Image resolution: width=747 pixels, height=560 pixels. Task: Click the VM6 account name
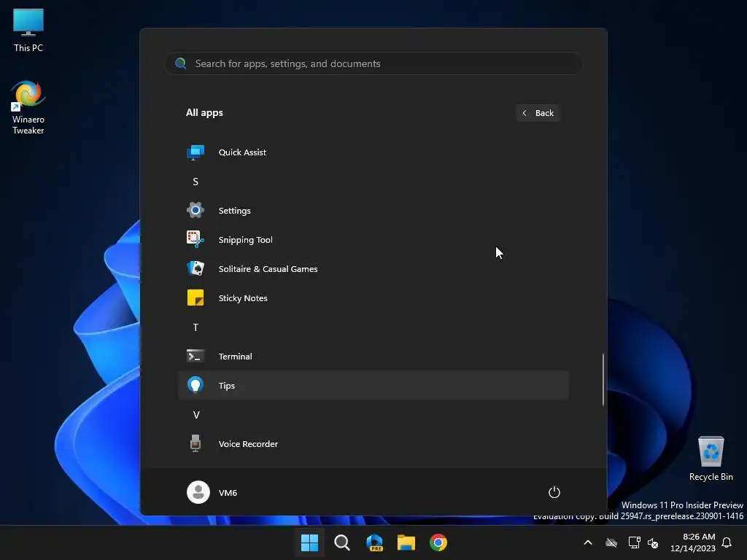coord(228,492)
